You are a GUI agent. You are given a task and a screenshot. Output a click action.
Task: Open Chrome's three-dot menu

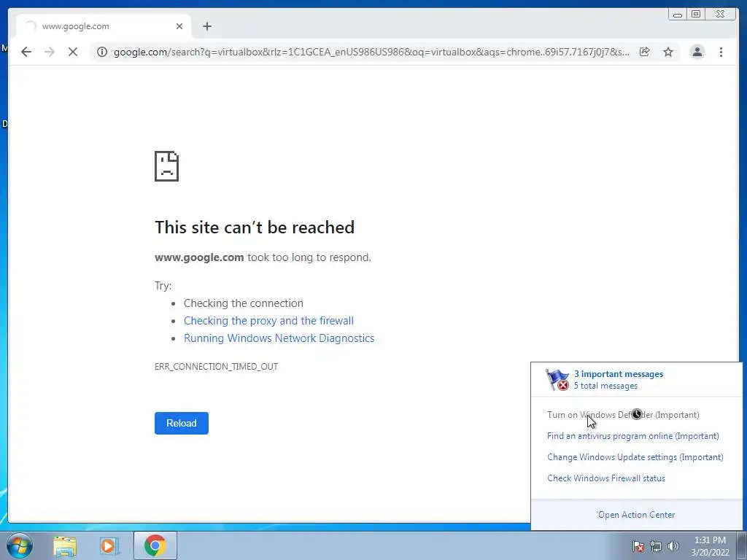[x=721, y=52]
